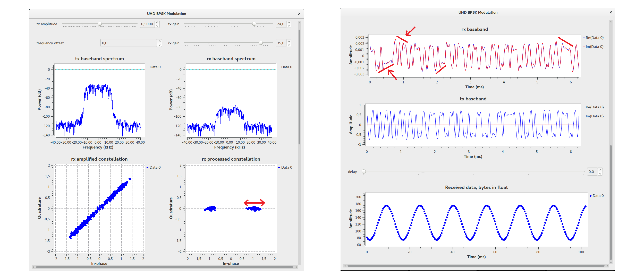644x278 pixels.
Task: Toggle Re{Data 0} legend in rx baseband plot
Action: pos(593,38)
